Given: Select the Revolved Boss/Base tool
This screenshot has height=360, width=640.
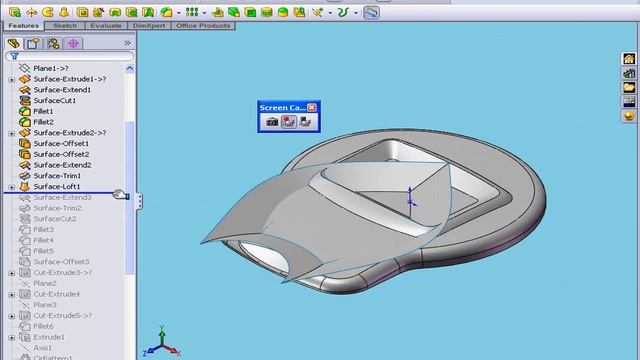Looking at the screenshot, I should (31, 12).
